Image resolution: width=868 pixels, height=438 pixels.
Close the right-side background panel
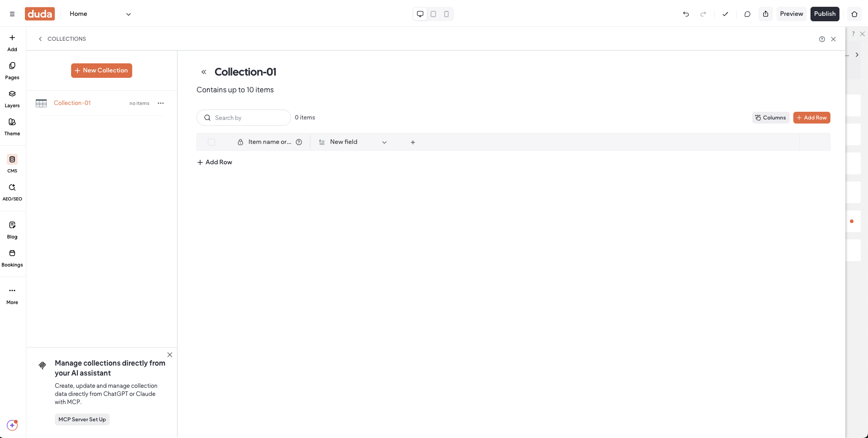pos(863,34)
